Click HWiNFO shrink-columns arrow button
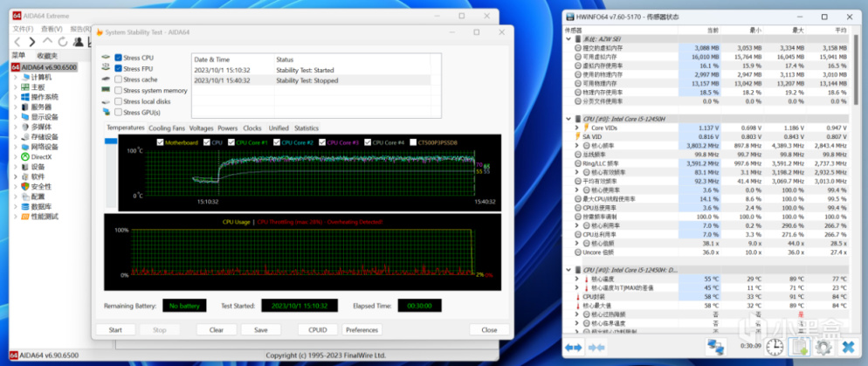The width and height of the screenshot is (868, 366). (x=596, y=347)
